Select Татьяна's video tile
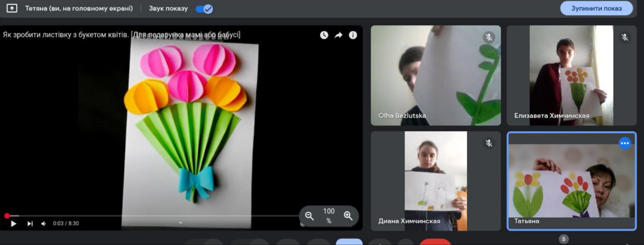The height and width of the screenshot is (245, 644). click(572, 181)
